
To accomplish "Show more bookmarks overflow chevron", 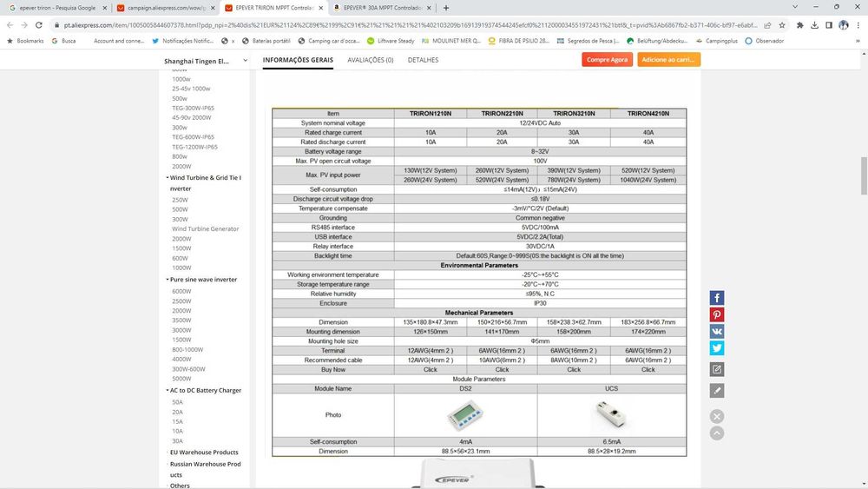I will point(858,41).
